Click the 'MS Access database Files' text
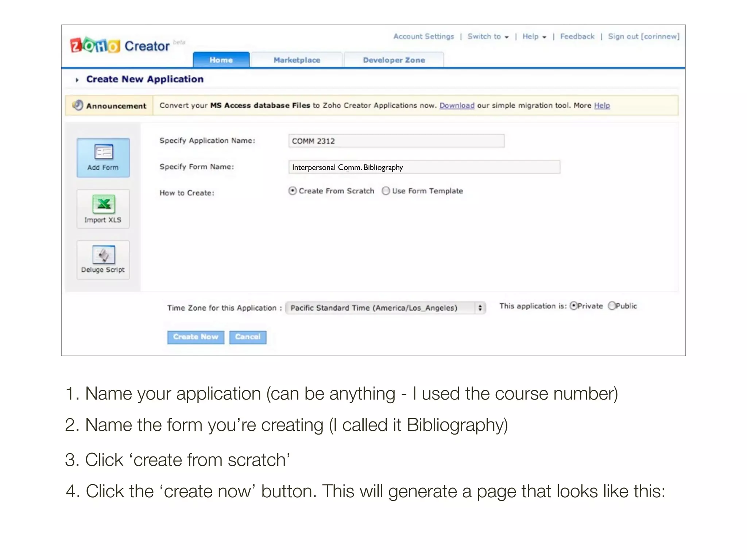The height and width of the screenshot is (560, 747). [260, 105]
